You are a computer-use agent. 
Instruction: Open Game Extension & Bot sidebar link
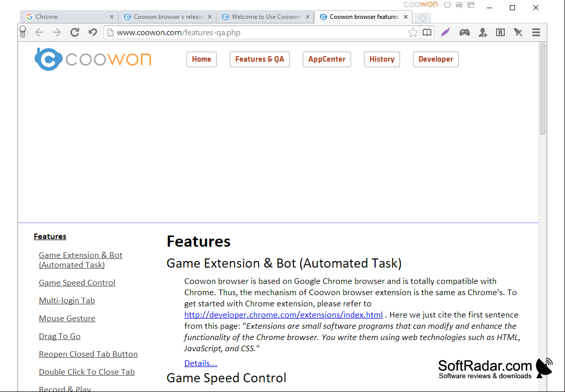(x=81, y=260)
